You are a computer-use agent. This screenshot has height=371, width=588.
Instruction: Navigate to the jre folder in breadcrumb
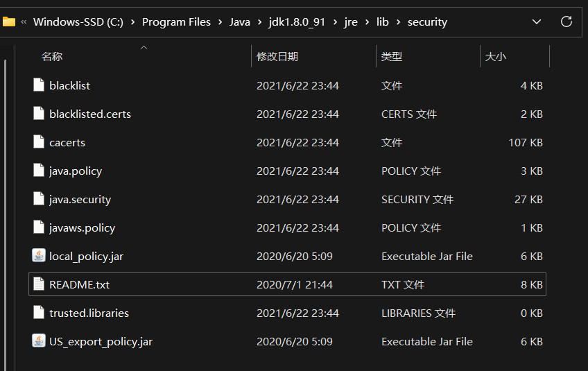coord(350,22)
